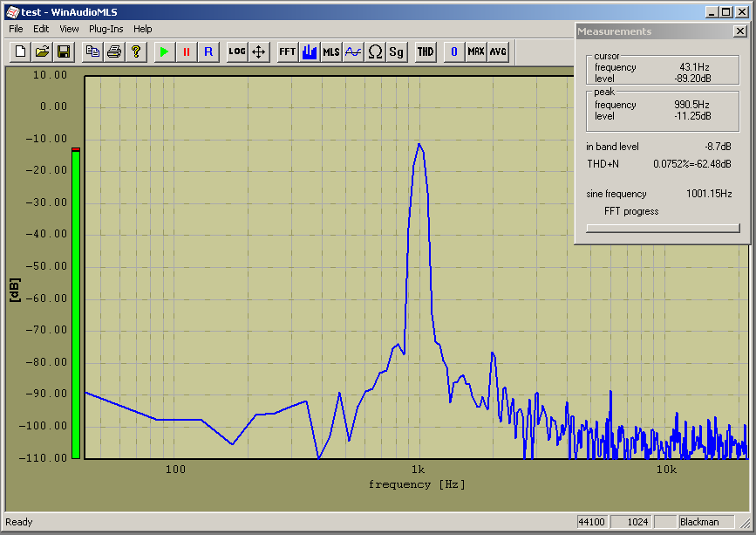The image size is (756, 535).
Task: Toggle the THD measurement button
Action: coord(426,51)
